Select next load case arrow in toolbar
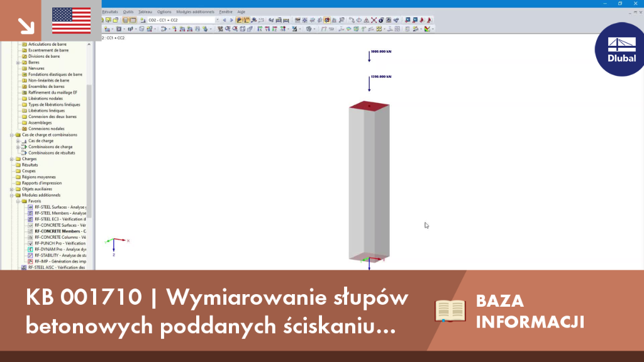Screen dimensions: 644x362 (231, 20)
